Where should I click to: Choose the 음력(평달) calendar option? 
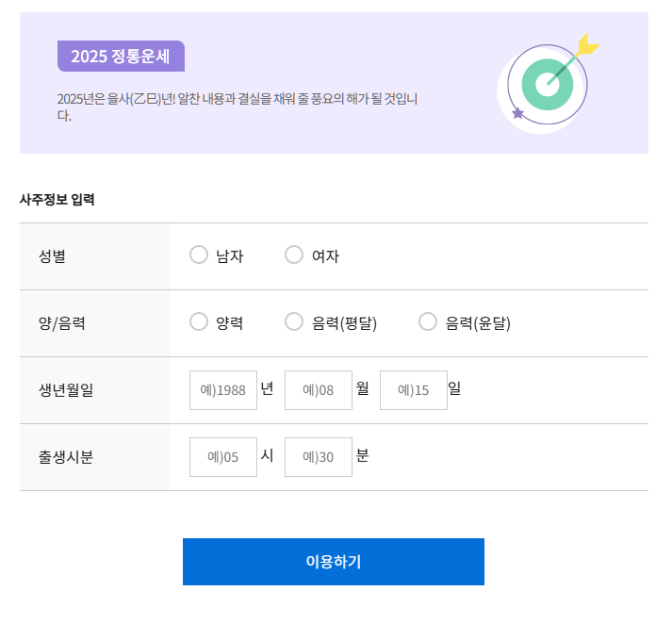coord(294,321)
